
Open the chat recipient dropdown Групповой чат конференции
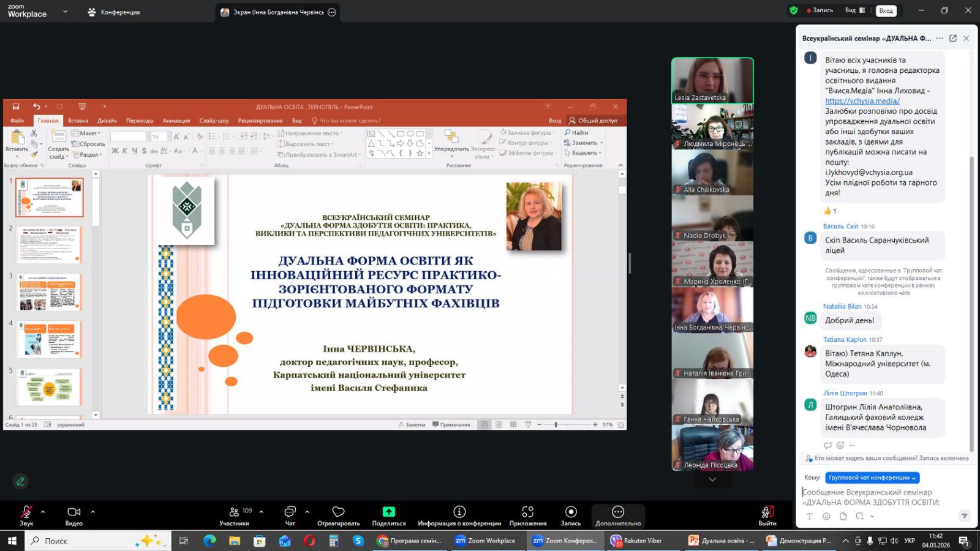[872, 478]
